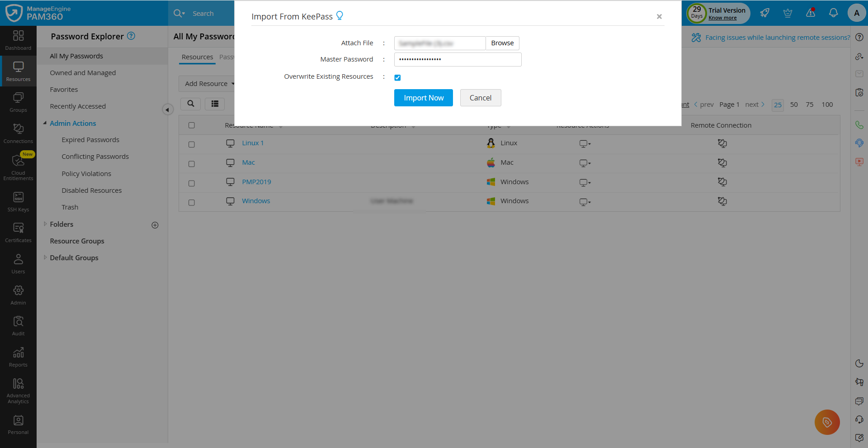Click remote connection icon for Linux 1
868x448 pixels.
pyautogui.click(x=722, y=143)
